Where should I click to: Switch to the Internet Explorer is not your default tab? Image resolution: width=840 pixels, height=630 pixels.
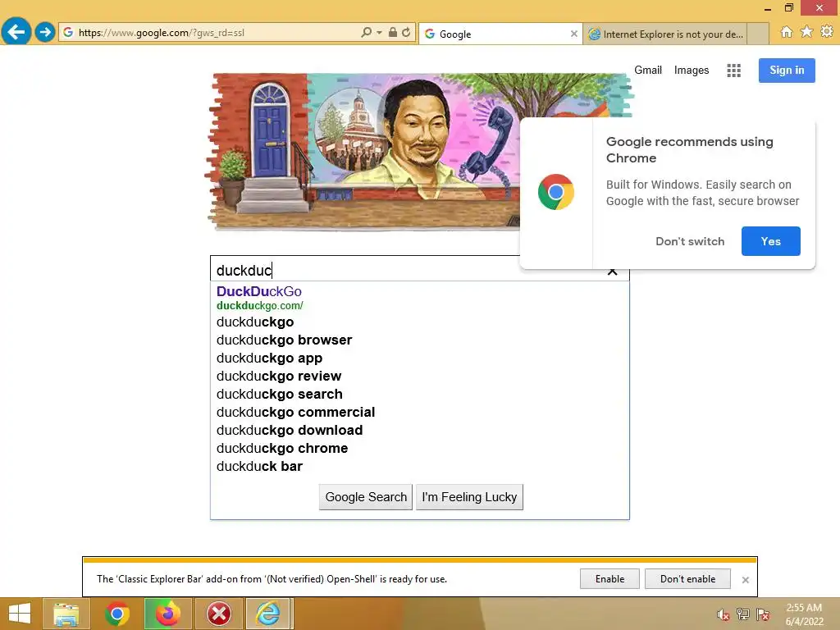664,34
